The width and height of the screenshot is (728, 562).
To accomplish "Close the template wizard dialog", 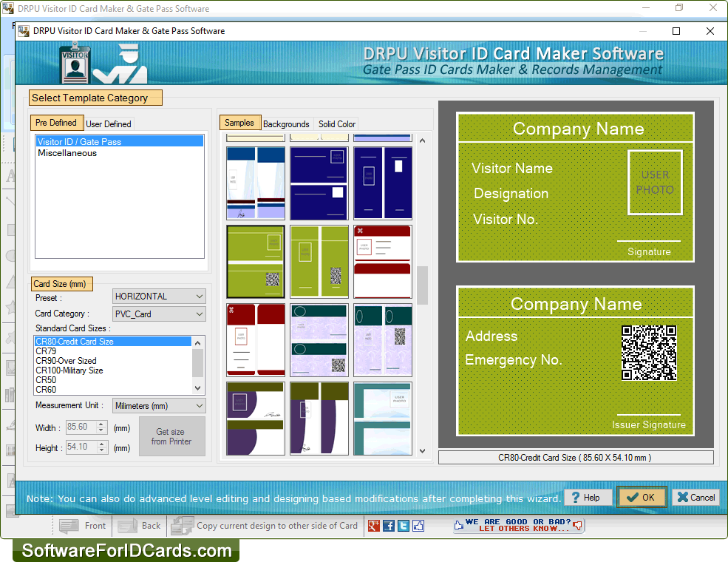I will [x=710, y=31].
